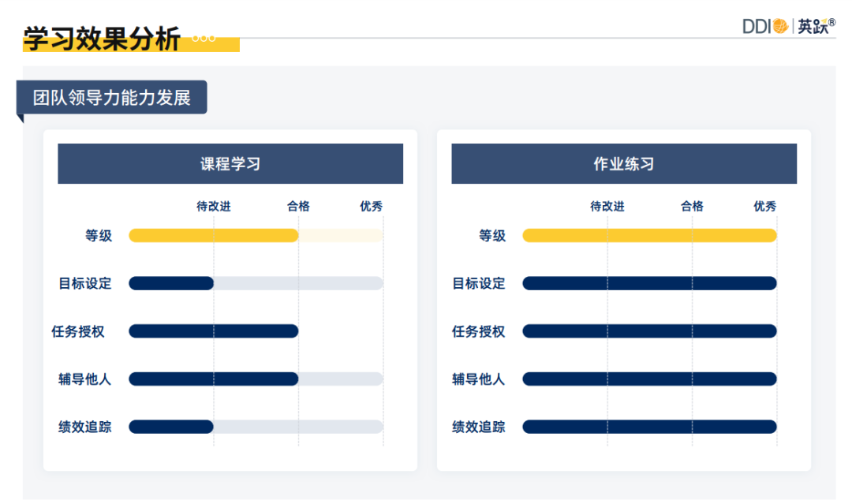Click 待改进 column label in 作业练习

click(607, 207)
